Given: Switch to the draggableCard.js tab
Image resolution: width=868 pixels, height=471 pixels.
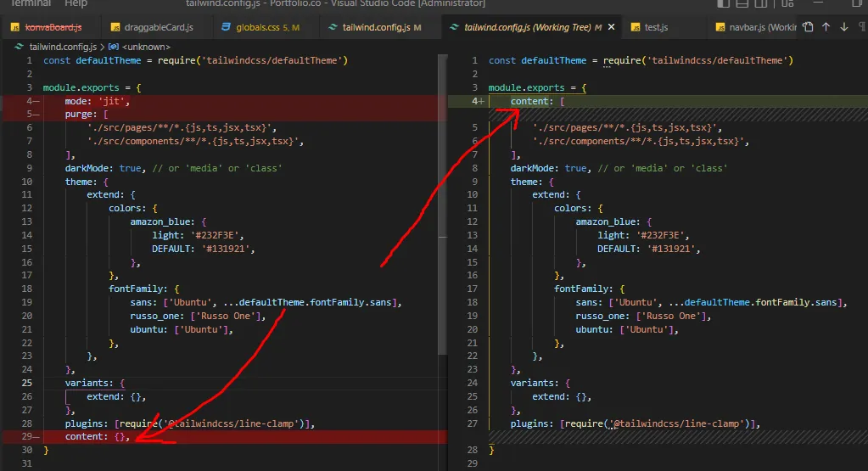Looking at the screenshot, I should click(x=159, y=27).
